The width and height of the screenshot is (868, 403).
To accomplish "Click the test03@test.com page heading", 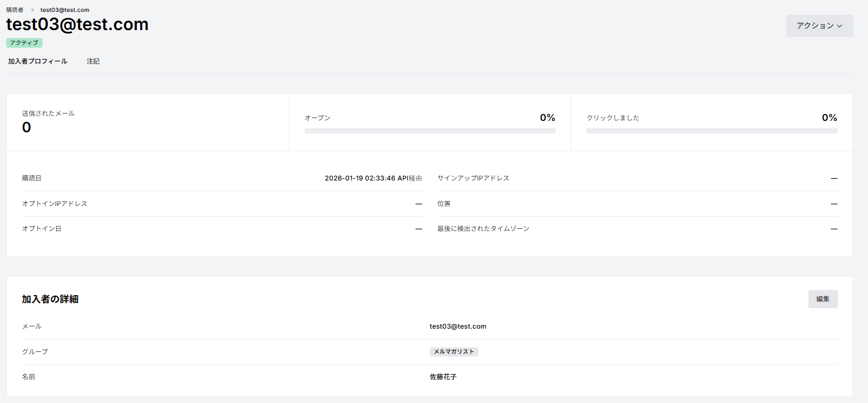I will 77,24.
